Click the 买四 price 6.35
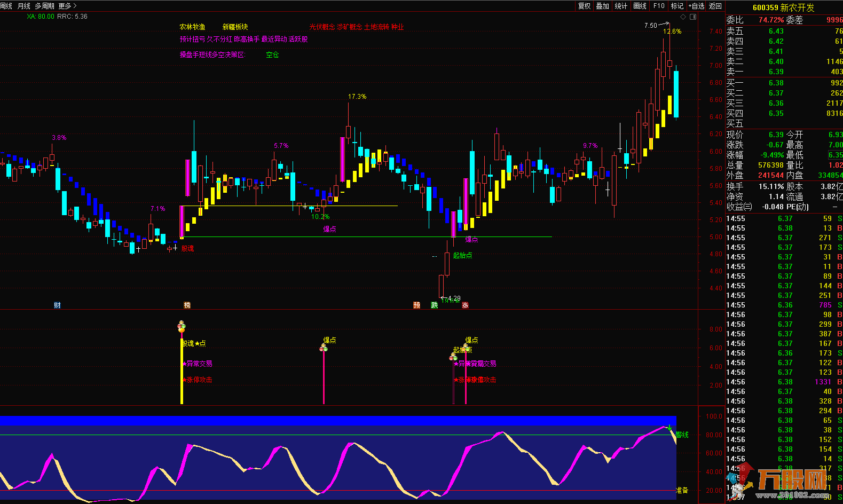Viewport: 843px width, 504px height. 776,113
